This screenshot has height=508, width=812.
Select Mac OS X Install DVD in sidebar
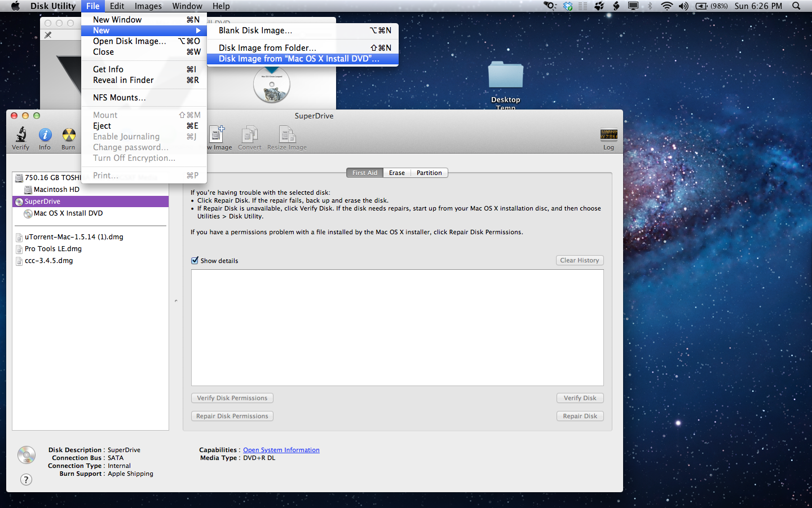pyautogui.click(x=90, y=213)
